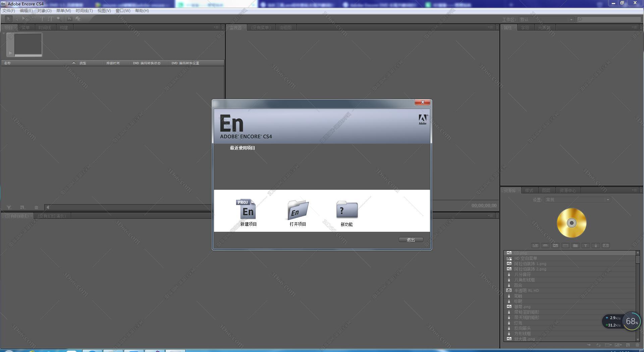The width and height of the screenshot is (644, 352).
Task: Switch to the 时间线 tab
Action: 46,27
